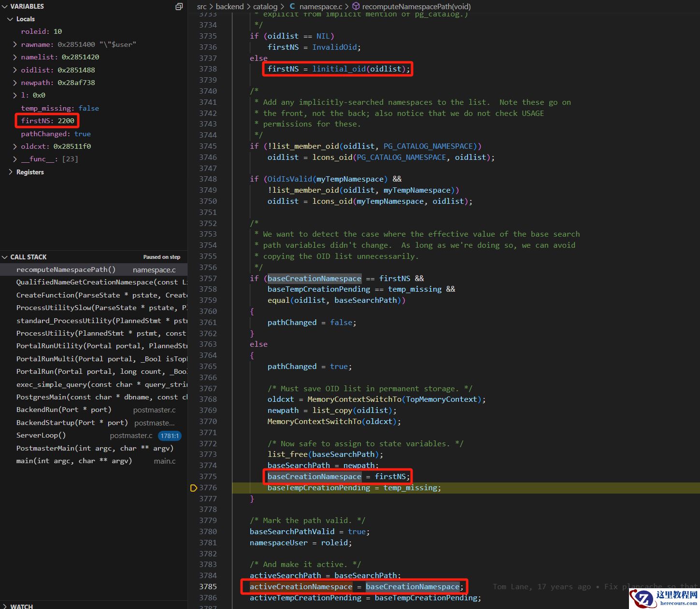The width and height of the screenshot is (700, 609).
Task: Click Collapse All icon in Variables header
Action: pos(179,6)
